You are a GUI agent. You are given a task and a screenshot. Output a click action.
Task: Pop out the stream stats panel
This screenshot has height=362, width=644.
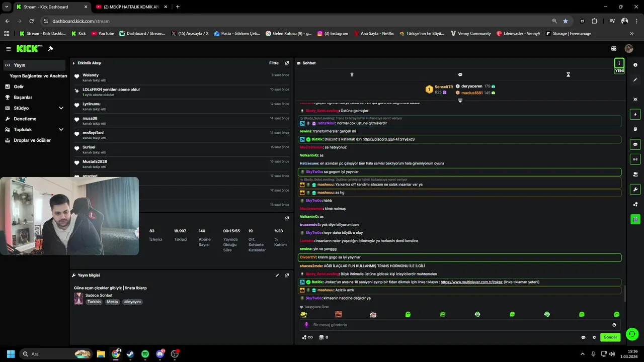click(x=287, y=219)
